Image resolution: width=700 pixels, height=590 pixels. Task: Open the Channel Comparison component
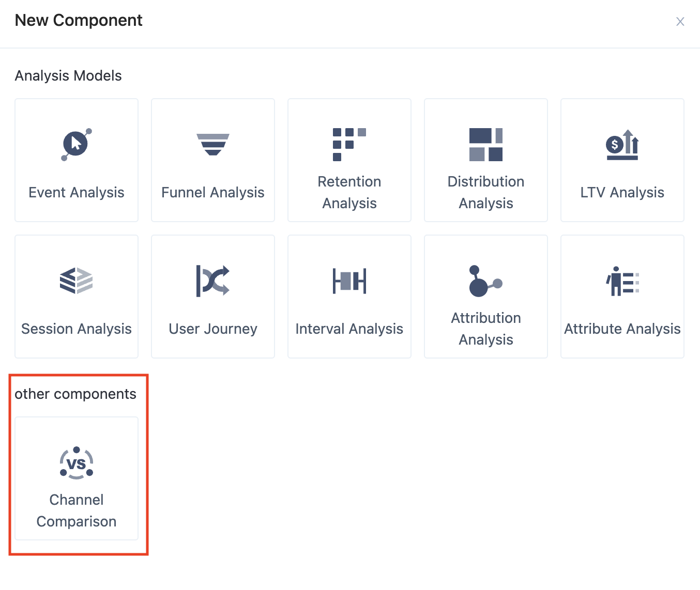pyautogui.click(x=76, y=479)
